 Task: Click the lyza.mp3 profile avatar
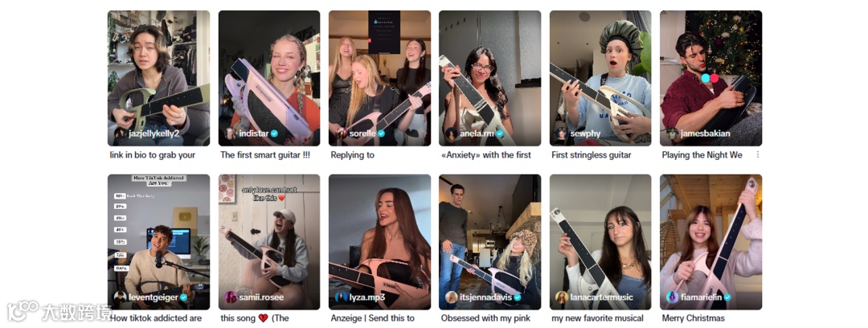342,297
